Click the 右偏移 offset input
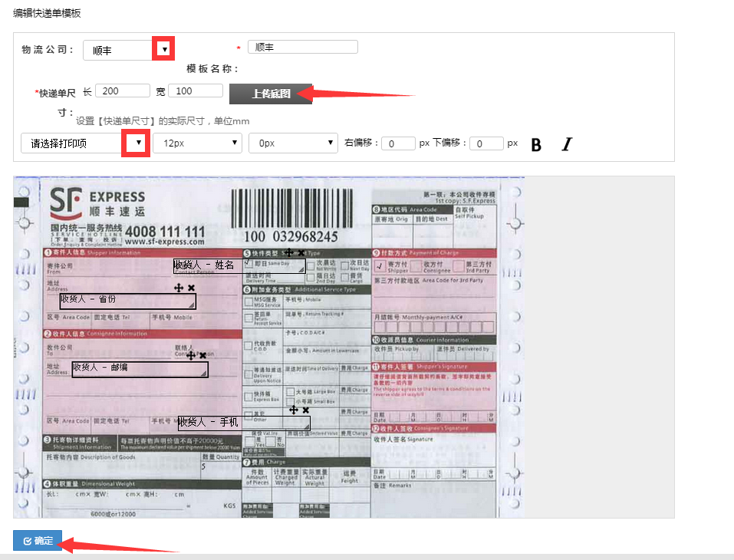 coord(398,143)
